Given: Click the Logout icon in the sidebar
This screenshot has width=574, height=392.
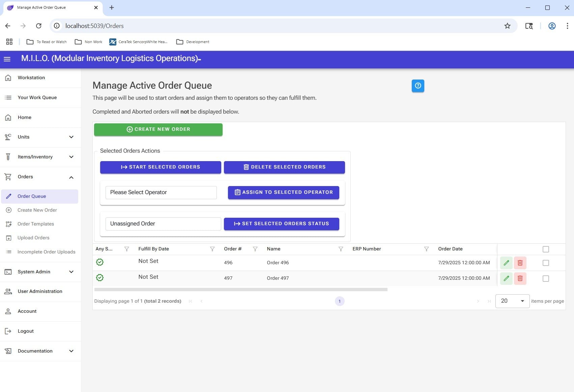Looking at the screenshot, I should pyautogui.click(x=8, y=331).
